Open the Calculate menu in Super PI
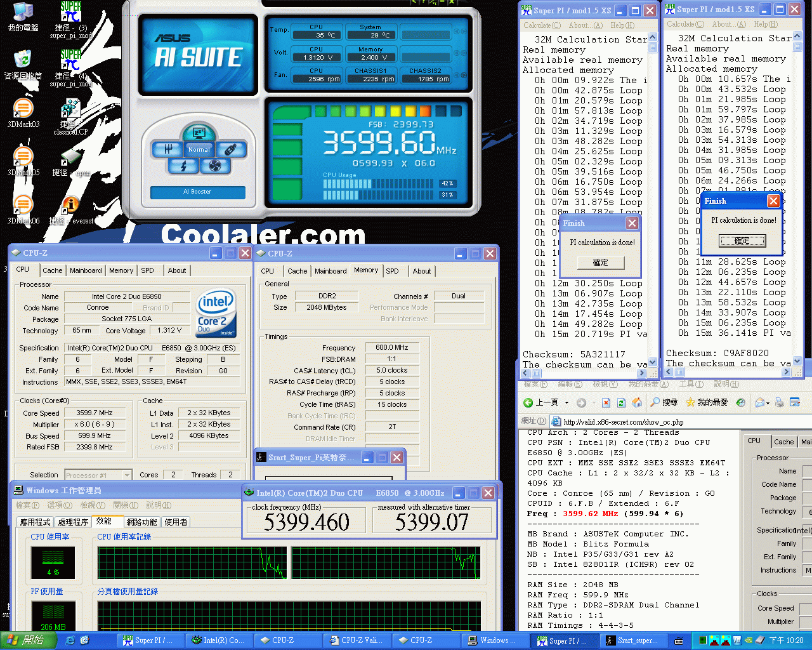This screenshot has height=650, width=812. pos(542,25)
